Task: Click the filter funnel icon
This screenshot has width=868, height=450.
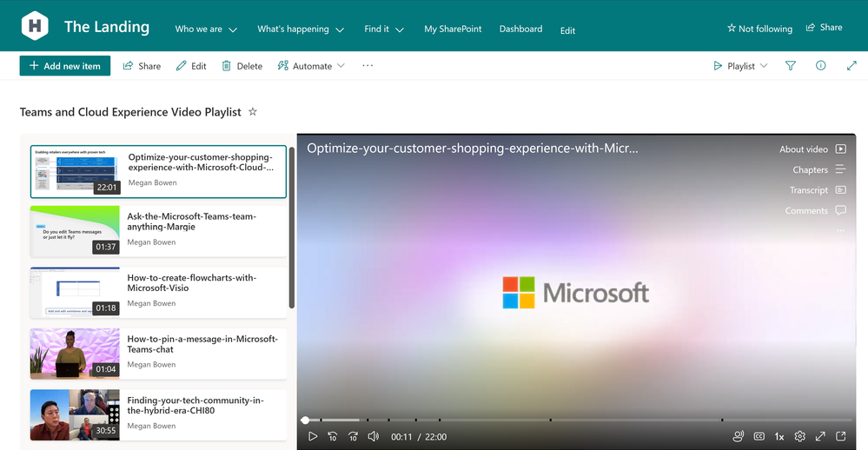Action: coord(791,66)
